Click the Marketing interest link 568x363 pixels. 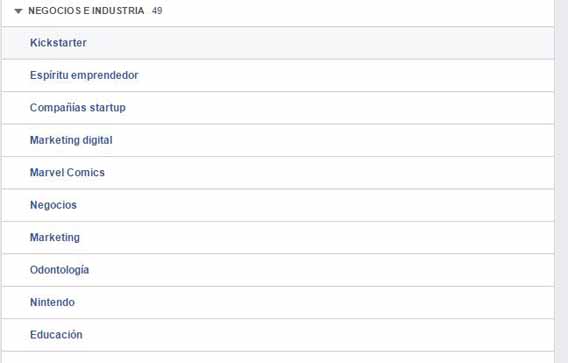55,238
